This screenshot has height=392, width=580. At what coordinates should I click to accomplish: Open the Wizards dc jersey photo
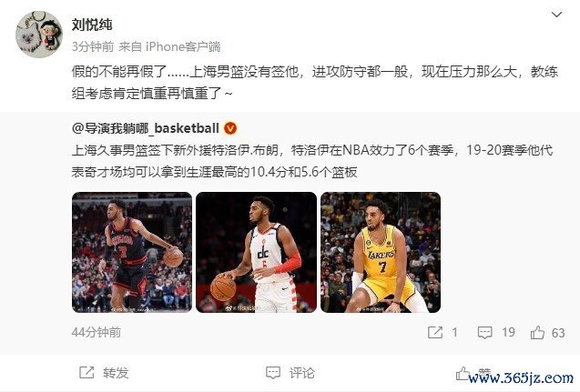pos(256,252)
